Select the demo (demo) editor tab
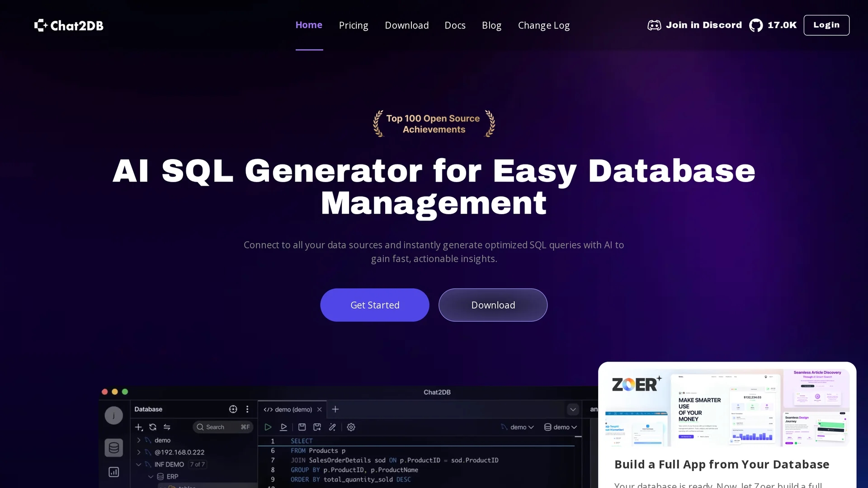This screenshot has width=868, height=488. pyautogui.click(x=292, y=409)
